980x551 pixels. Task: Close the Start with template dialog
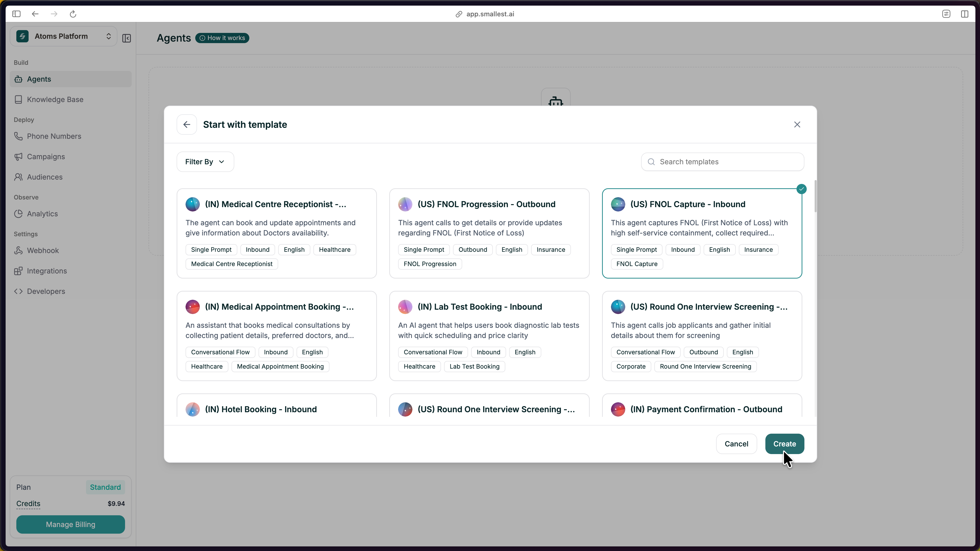(797, 124)
